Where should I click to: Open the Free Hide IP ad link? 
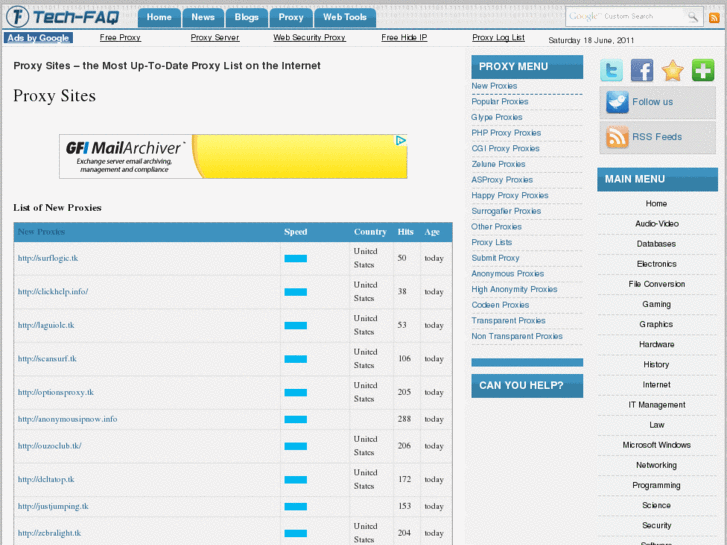(404, 38)
